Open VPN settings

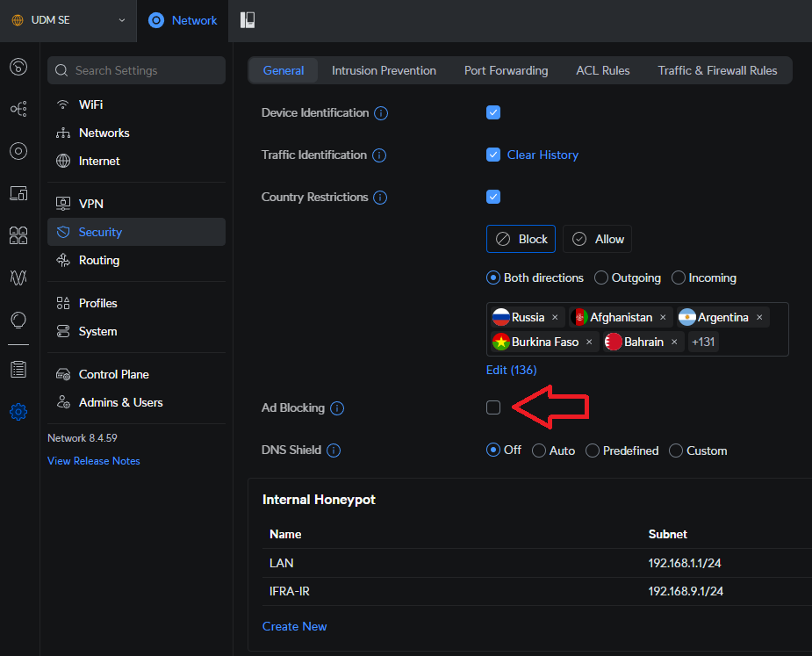tap(136, 204)
